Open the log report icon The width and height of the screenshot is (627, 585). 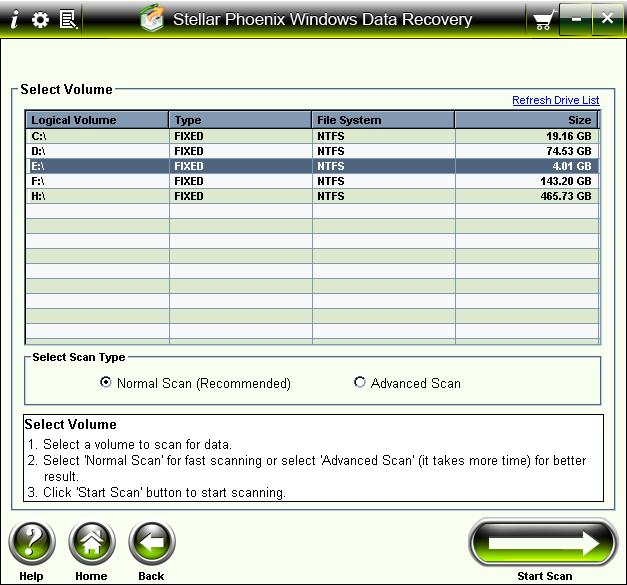[68, 20]
